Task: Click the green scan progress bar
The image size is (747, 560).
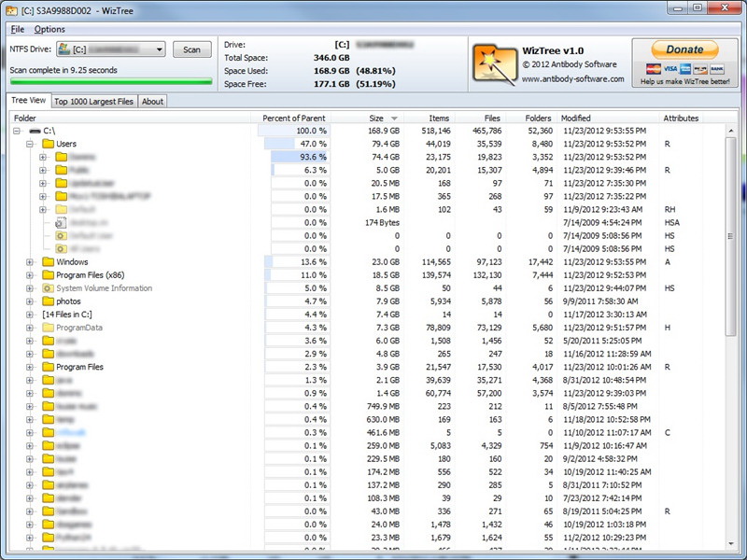Action: click(x=111, y=81)
